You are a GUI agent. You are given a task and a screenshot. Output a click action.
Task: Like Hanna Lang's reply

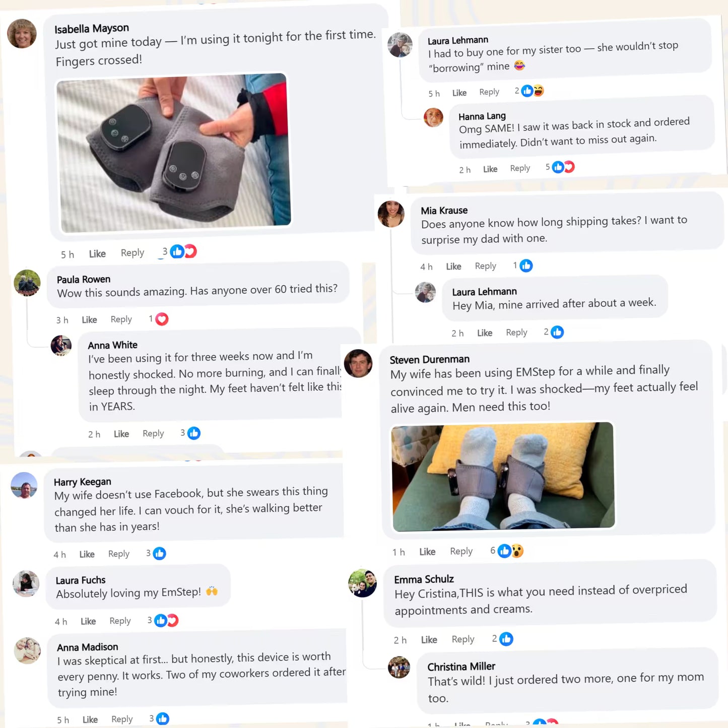click(x=490, y=169)
